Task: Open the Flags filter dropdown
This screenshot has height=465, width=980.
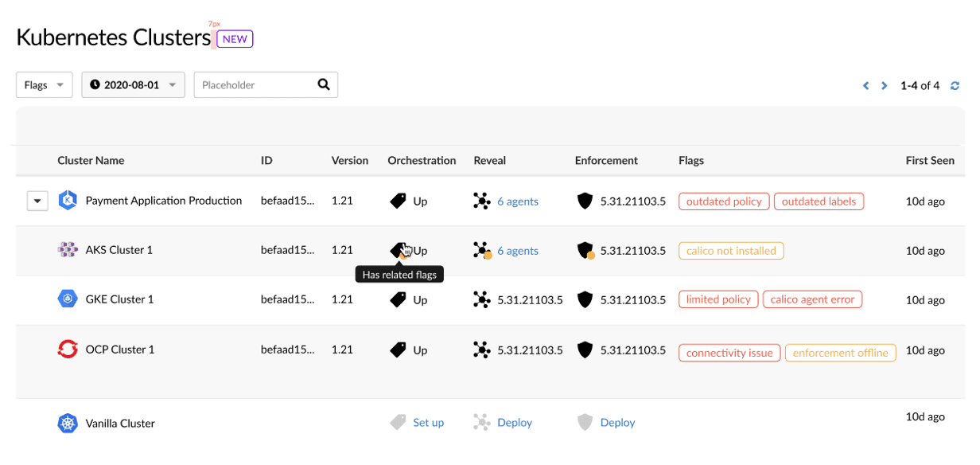Action: [x=45, y=85]
